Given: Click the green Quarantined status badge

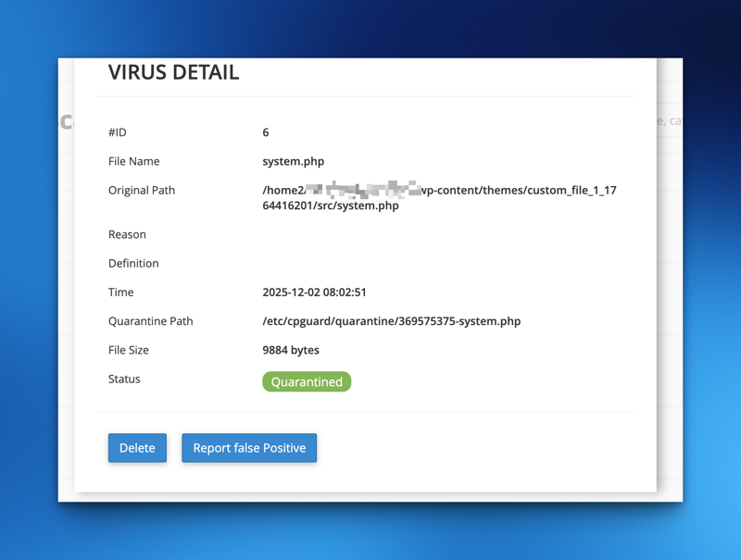Looking at the screenshot, I should pyautogui.click(x=307, y=381).
